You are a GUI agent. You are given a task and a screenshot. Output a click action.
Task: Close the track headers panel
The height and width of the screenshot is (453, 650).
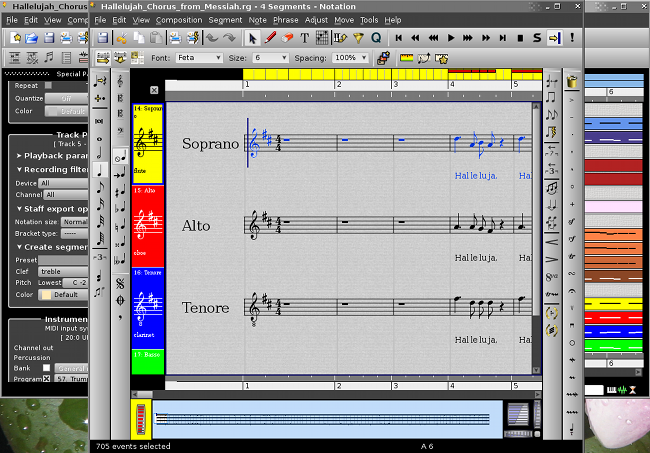(154, 90)
